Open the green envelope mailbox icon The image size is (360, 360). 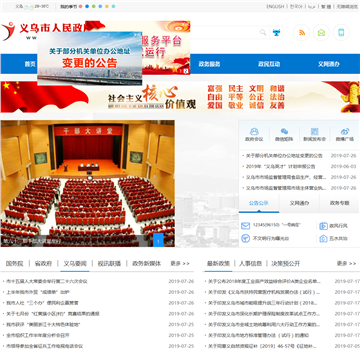click(321, 33)
